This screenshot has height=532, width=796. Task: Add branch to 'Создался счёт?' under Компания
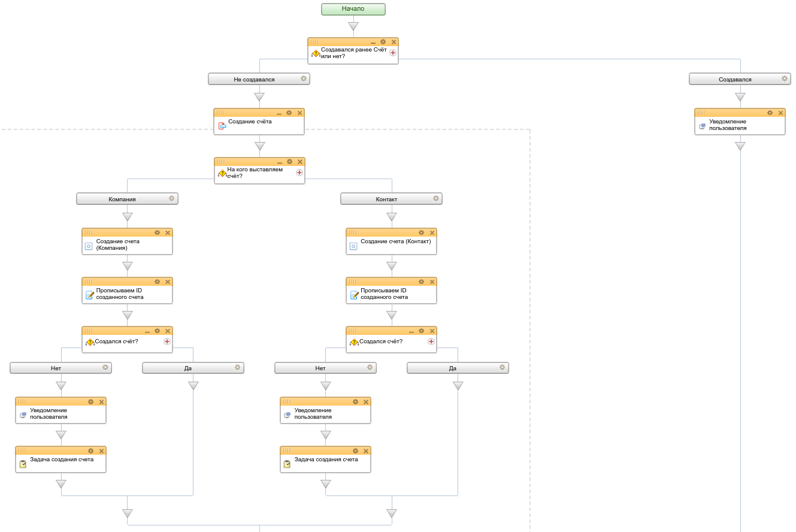[x=167, y=341]
